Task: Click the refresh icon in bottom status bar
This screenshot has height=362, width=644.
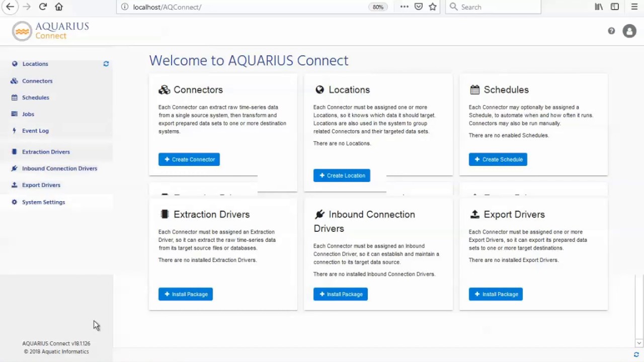Action: (636, 355)
